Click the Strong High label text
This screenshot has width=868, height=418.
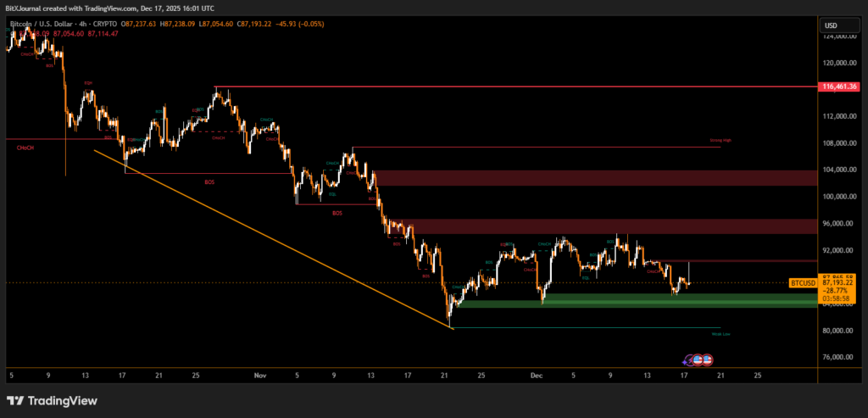click(x=721, y=141)
